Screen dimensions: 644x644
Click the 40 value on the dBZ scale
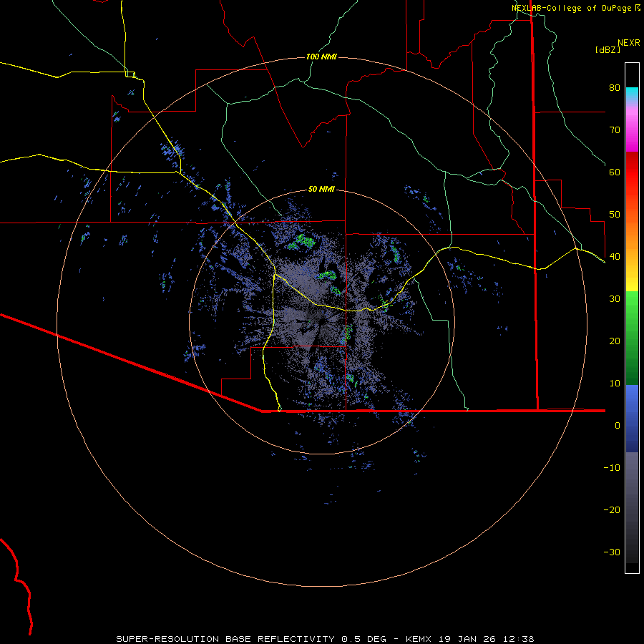[x=615, y=257]
